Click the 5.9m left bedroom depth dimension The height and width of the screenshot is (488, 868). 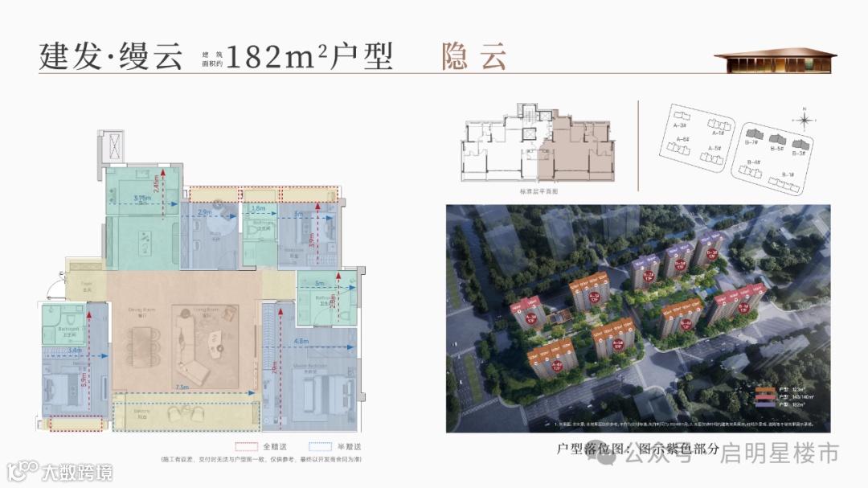coord(84,379)
